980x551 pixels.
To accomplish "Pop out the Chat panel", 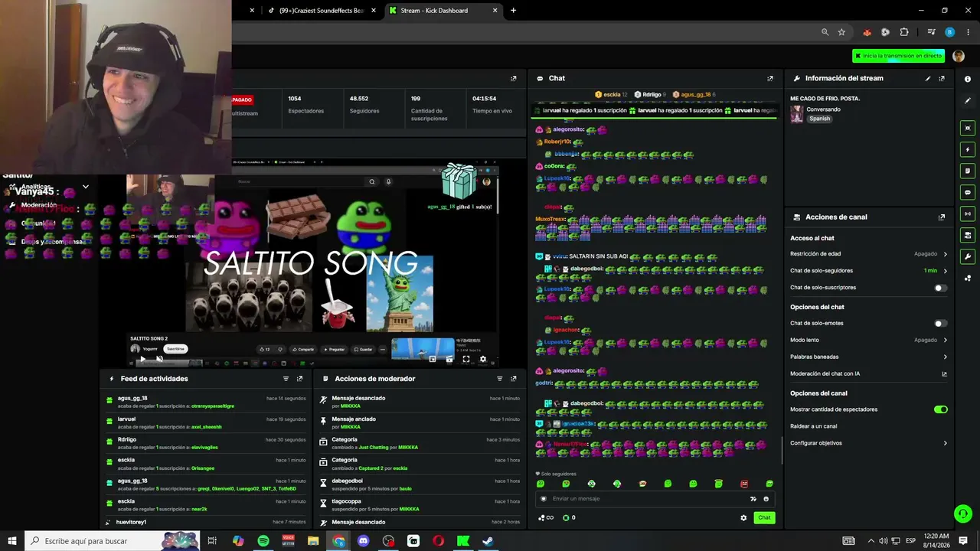I will click(770, 78).
